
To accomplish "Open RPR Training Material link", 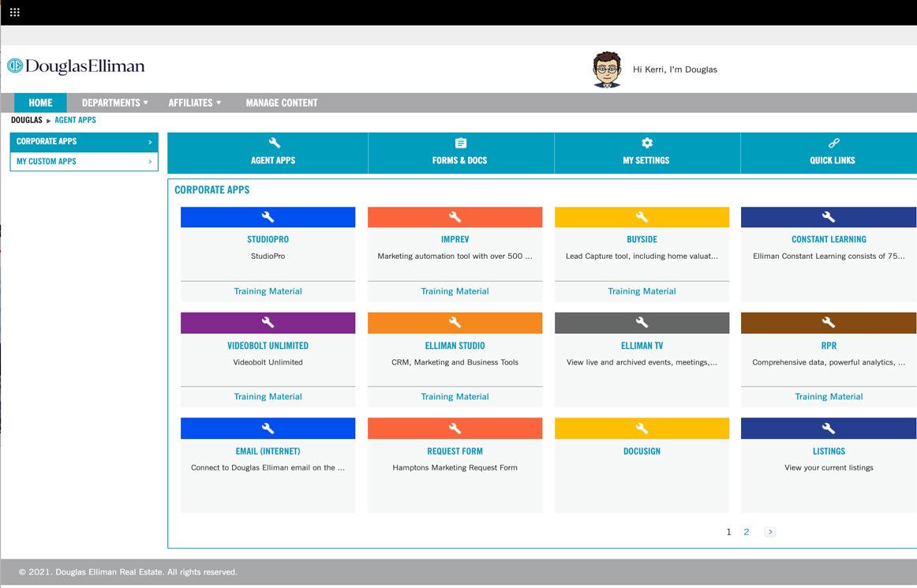I will tap(829, 397).
